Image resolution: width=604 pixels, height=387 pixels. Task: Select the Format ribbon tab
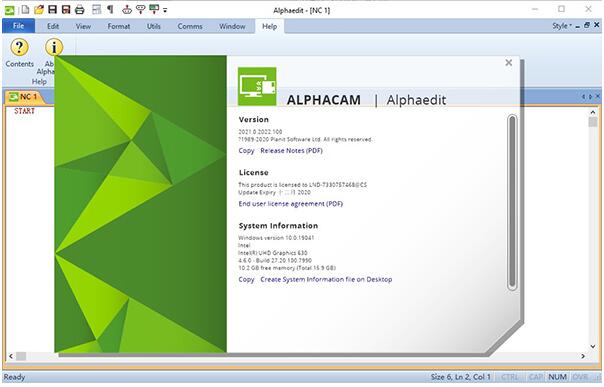(x=119, y=26)
